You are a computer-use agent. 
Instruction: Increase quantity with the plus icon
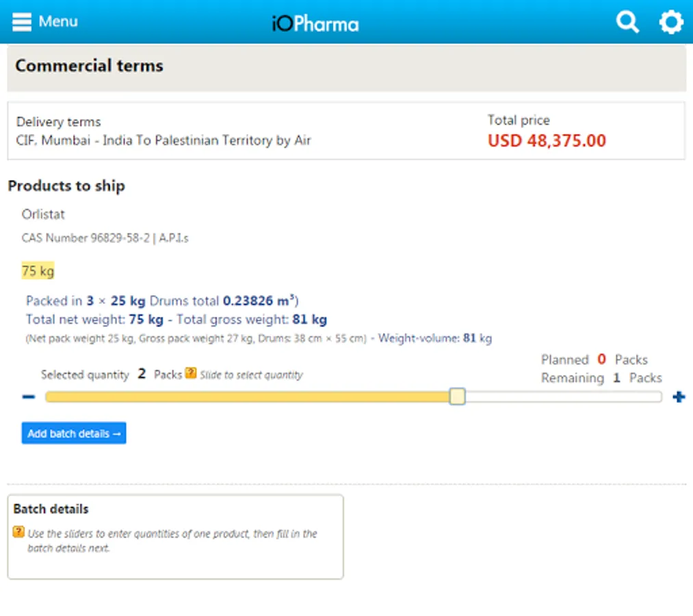(x=679, y=397)
